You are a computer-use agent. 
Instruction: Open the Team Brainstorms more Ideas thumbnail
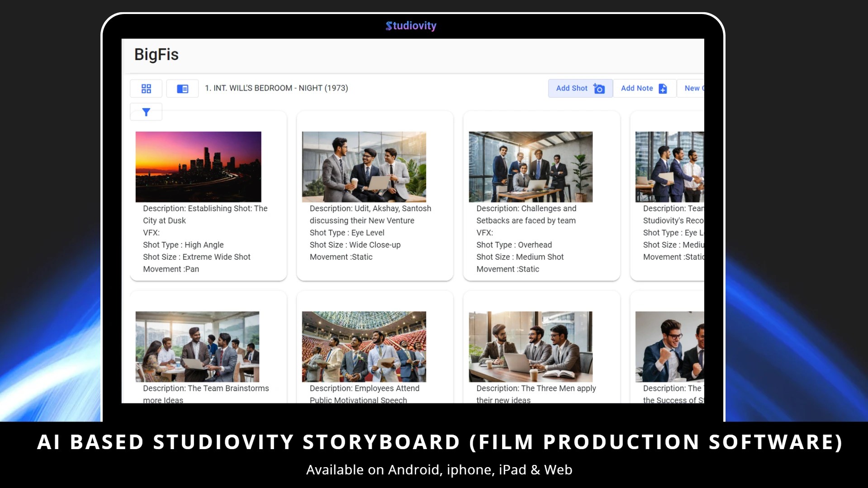[198, 346]
